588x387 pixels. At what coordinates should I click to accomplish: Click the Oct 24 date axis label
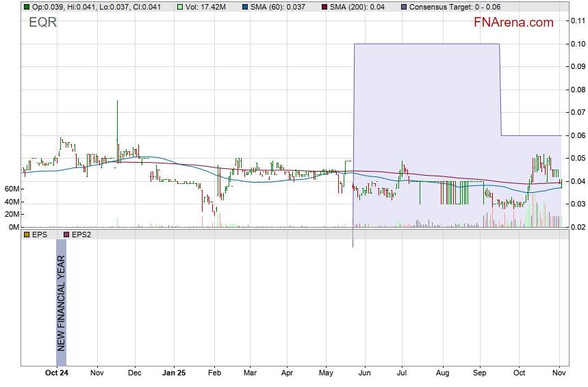56,373
